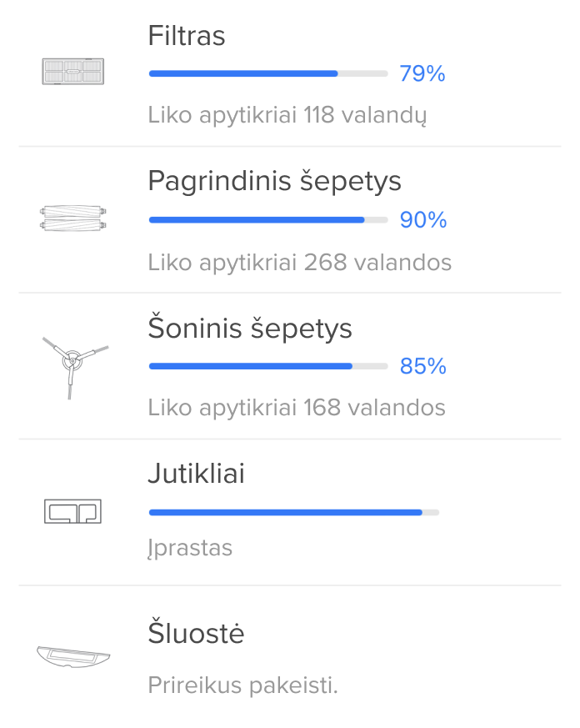Click the Filtras filter icon

pos(74,72)
